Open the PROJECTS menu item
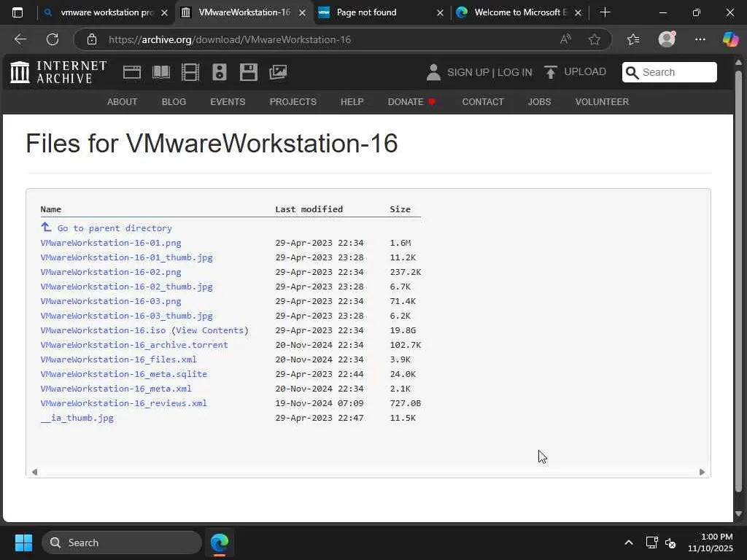Viewport: 747px width, 560px height. [x=293, y=102]
